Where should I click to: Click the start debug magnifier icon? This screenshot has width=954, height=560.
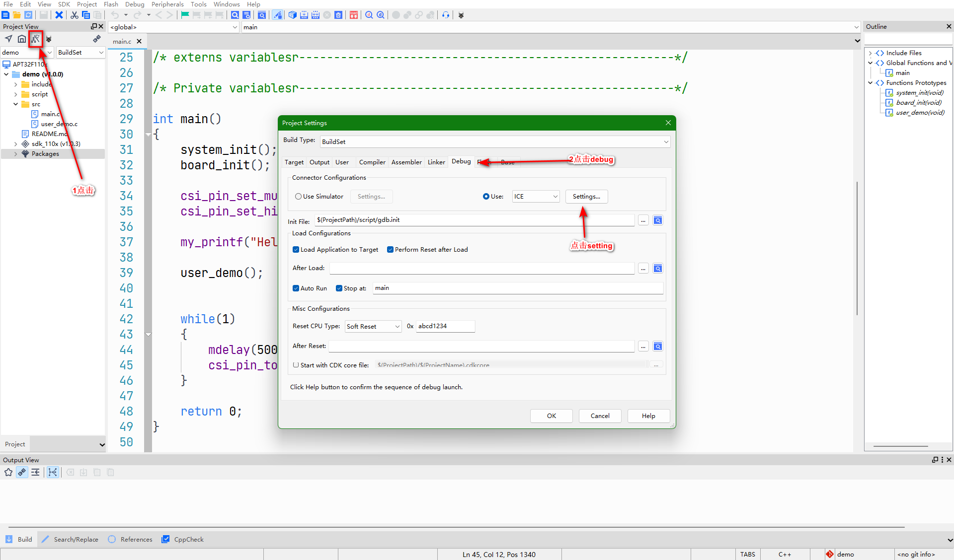369,15
